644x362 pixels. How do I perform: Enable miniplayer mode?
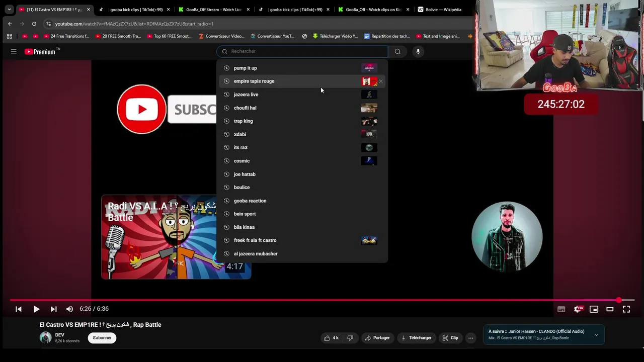(x=594, y=309)
